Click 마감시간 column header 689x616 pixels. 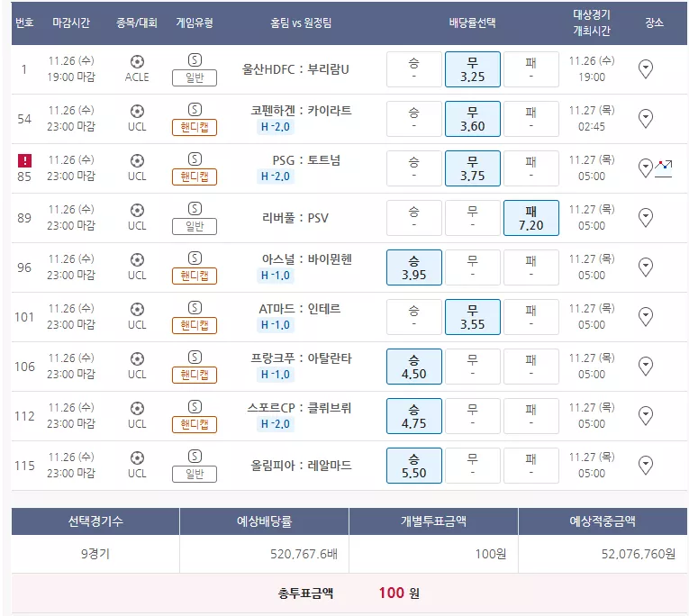pos(71,23)
